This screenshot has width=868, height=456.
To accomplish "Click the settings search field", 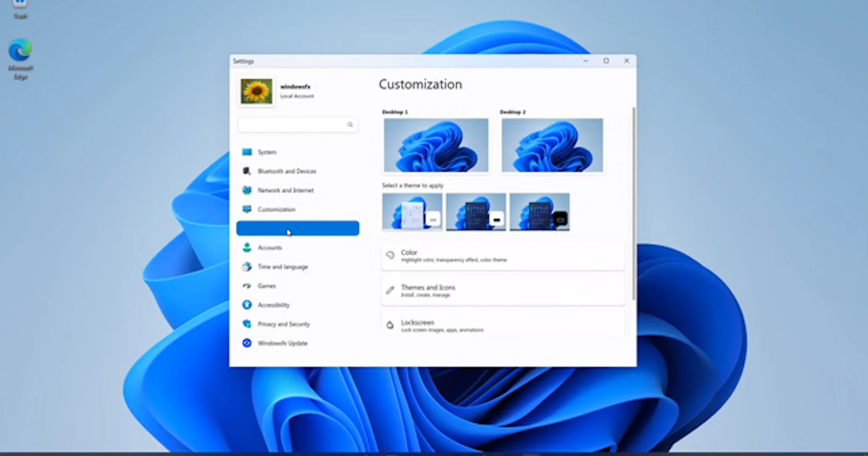I will tap(298, 124).
